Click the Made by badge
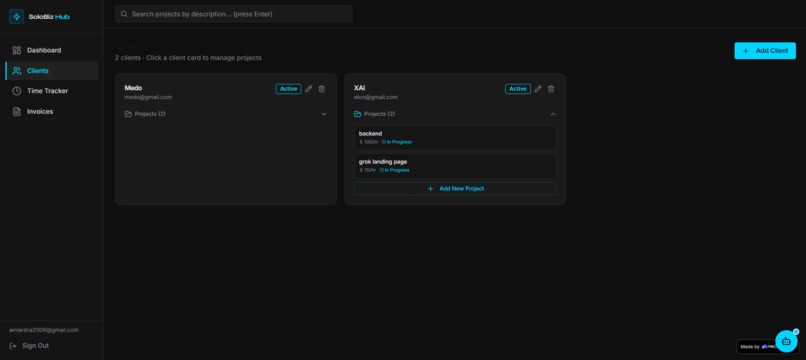 [756, 347]
